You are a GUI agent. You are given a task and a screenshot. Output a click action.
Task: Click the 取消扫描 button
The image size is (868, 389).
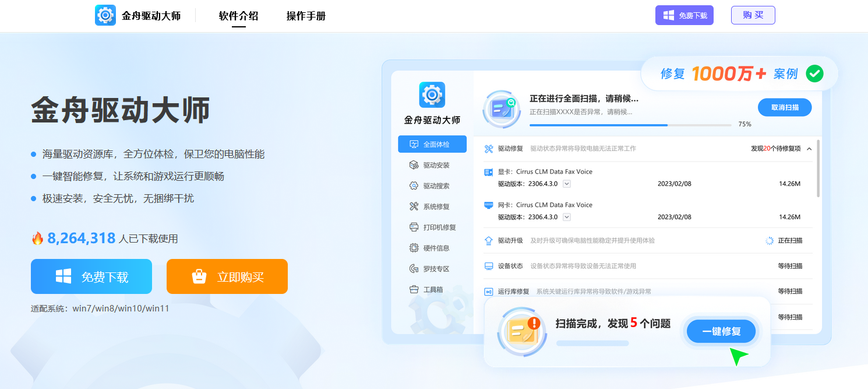pyautogui.click(x=785, y=107)
